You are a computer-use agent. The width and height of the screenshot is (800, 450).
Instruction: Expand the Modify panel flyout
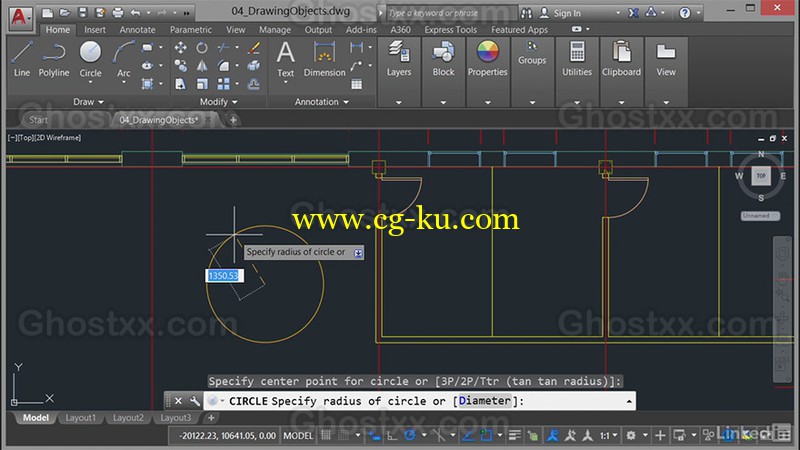tap(218, 102)
